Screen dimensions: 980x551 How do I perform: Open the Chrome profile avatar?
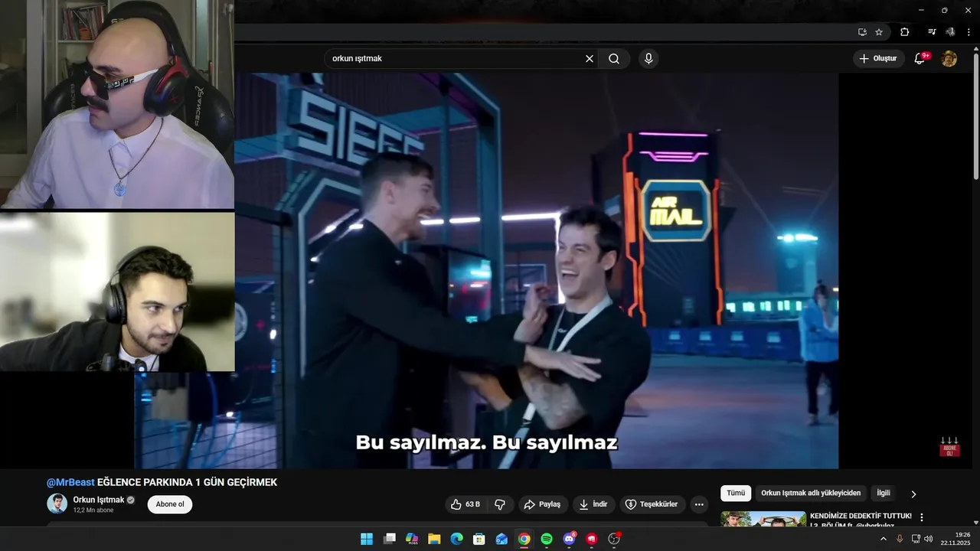[950, 32]
